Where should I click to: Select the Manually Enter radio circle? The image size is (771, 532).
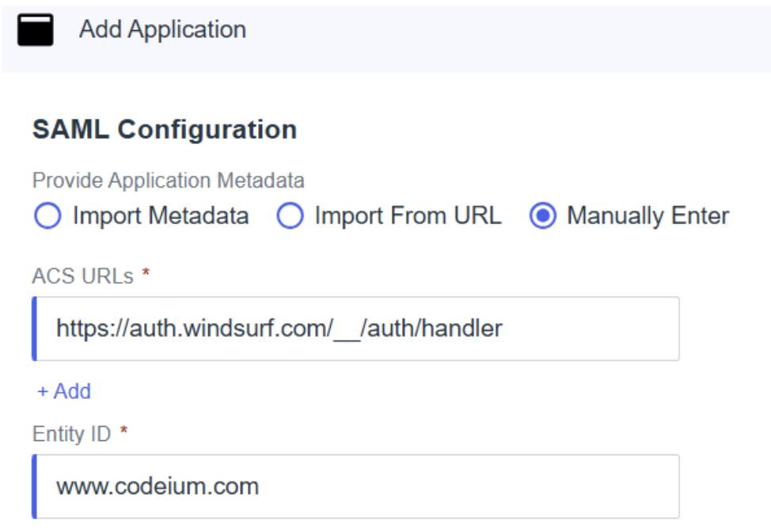pos(543,216)
